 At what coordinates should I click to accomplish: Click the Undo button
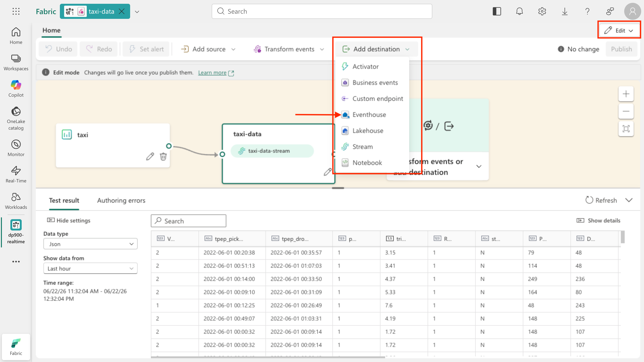58,49
